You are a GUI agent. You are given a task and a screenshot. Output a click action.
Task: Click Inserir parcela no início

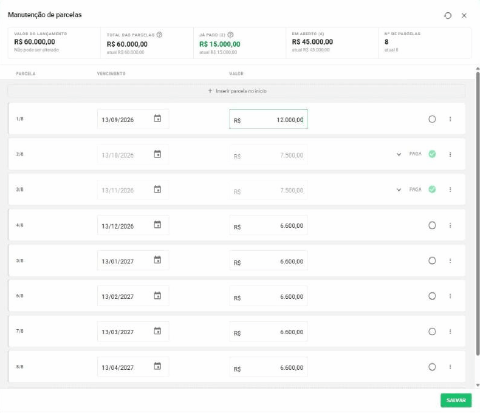click(237, 91)
